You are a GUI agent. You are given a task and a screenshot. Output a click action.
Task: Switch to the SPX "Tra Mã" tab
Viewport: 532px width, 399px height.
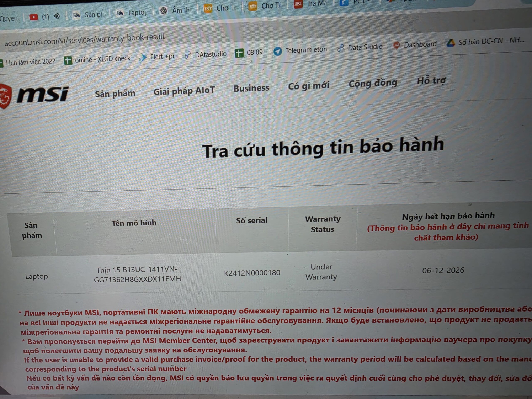(310, 4)
